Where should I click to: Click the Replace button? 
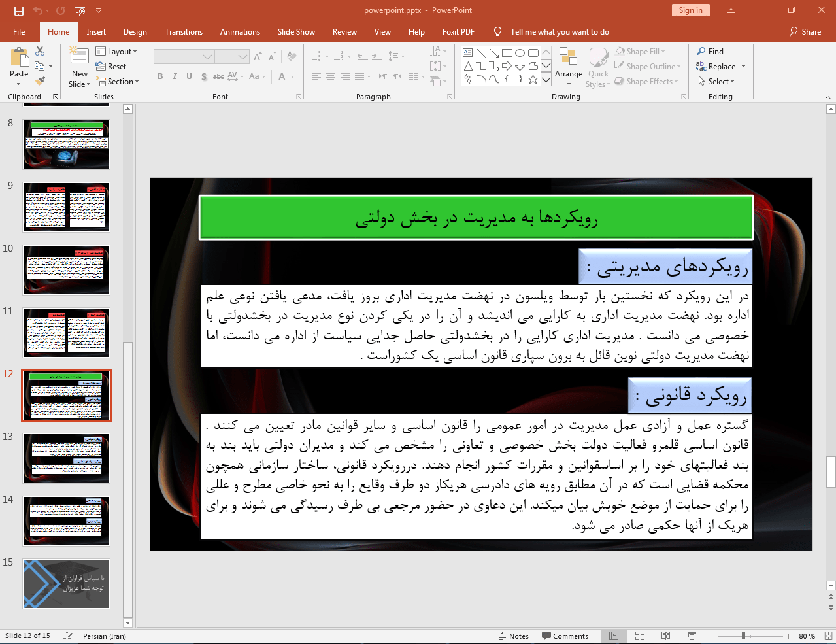click(716, 67)
